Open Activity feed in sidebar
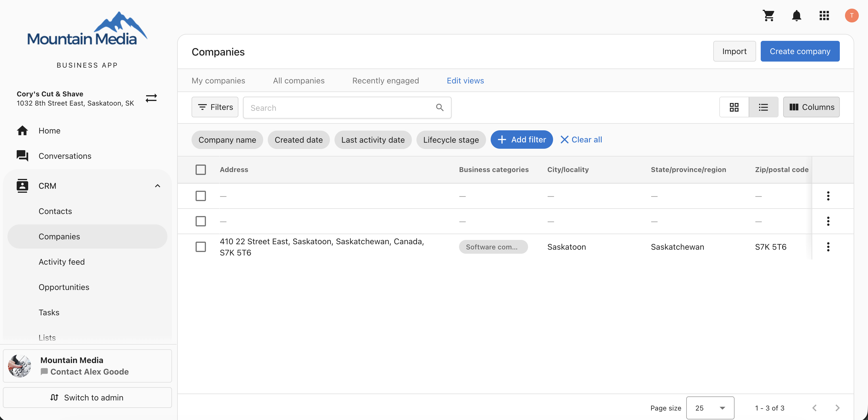 coord(87,261)
